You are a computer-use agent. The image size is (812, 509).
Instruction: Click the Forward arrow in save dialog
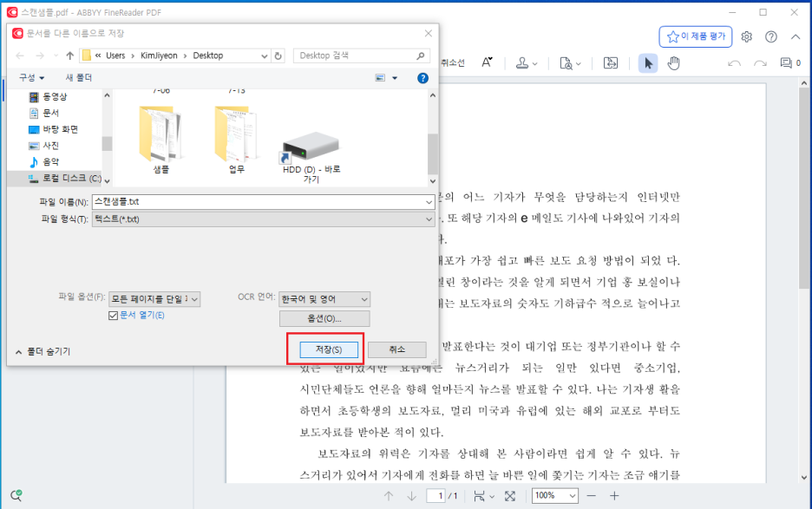click(40, 55)
